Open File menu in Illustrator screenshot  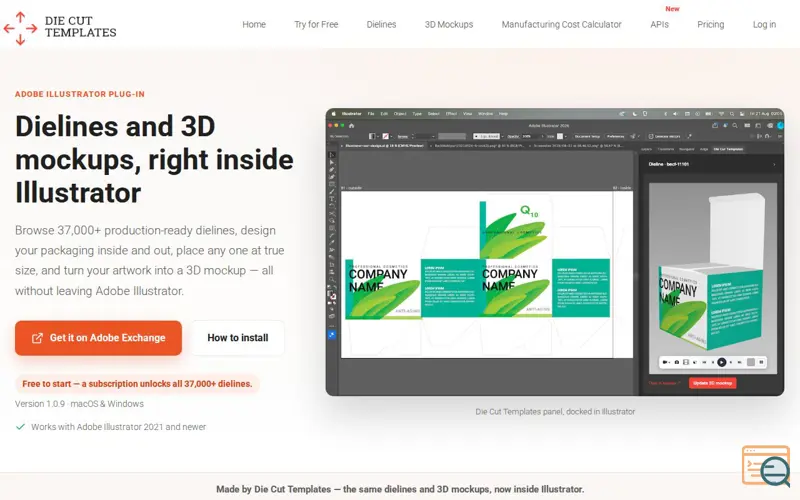click(371, 114)
